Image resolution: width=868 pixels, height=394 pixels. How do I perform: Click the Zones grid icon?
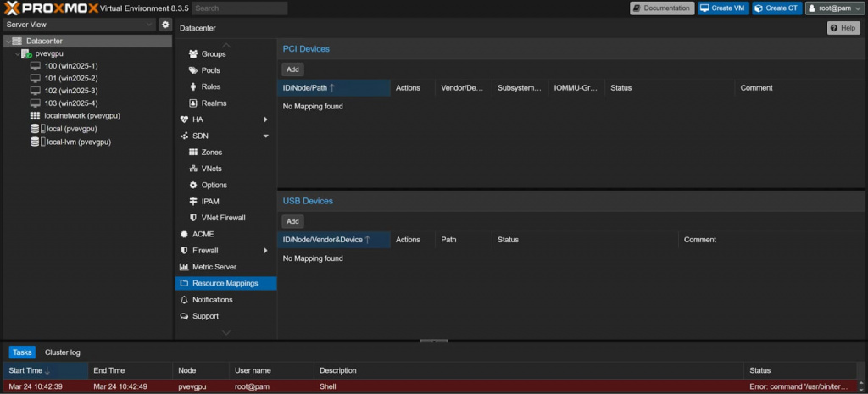click(193, 153)
